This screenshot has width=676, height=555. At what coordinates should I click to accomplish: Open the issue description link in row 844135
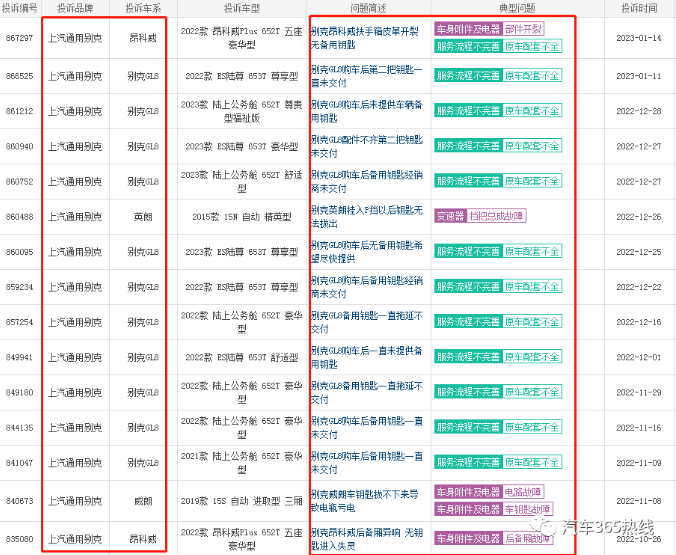tap(367, 428)
